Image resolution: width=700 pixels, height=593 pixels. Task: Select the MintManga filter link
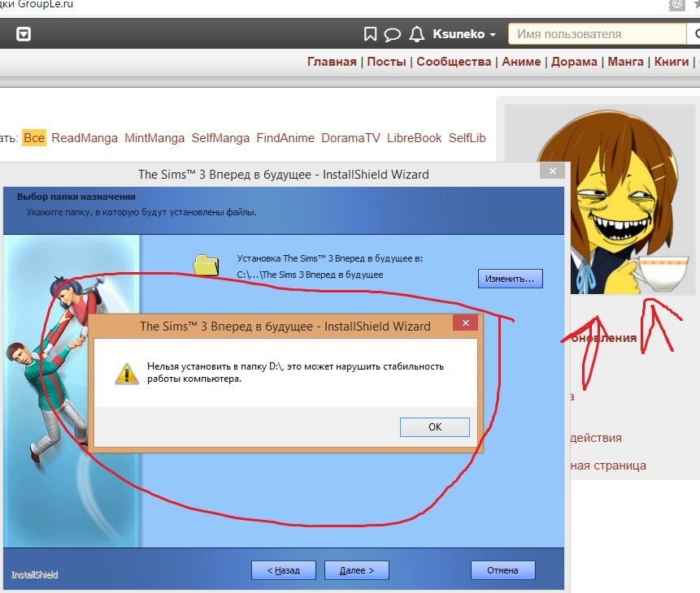pyautogui.click(x=154, y=138)
